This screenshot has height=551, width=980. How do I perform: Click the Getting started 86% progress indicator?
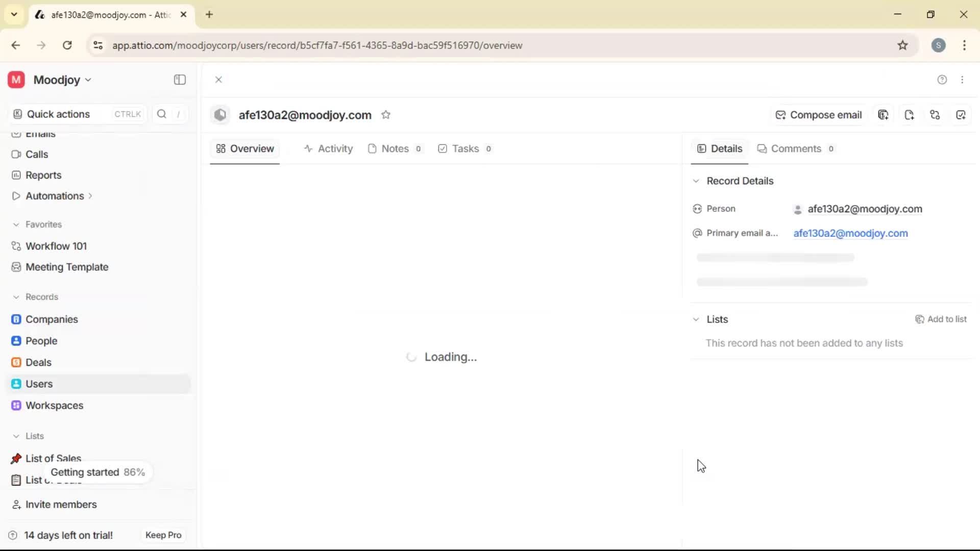(97, 472)
